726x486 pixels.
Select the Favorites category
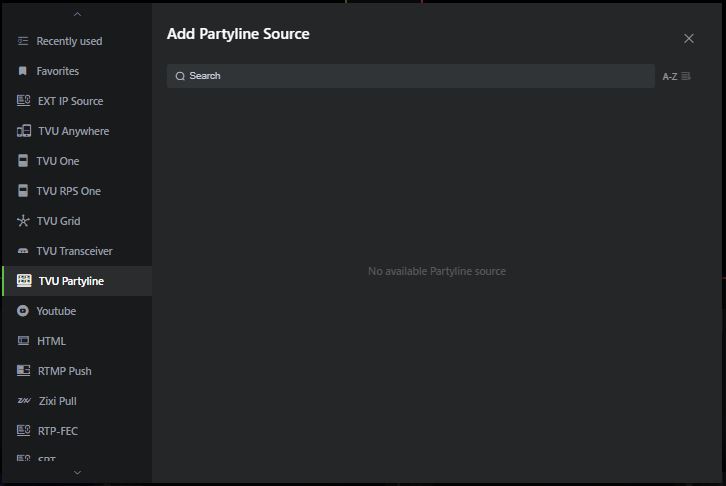[x=77, y=71]
